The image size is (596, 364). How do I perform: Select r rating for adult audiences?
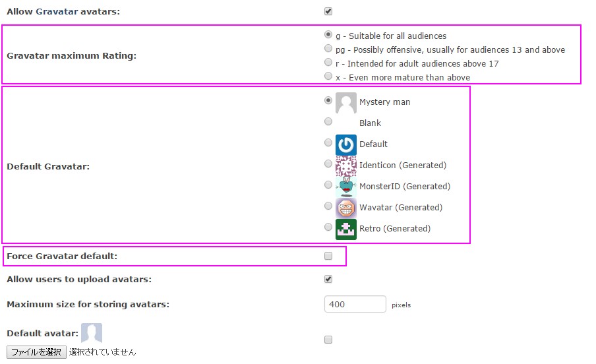[328, 62]
